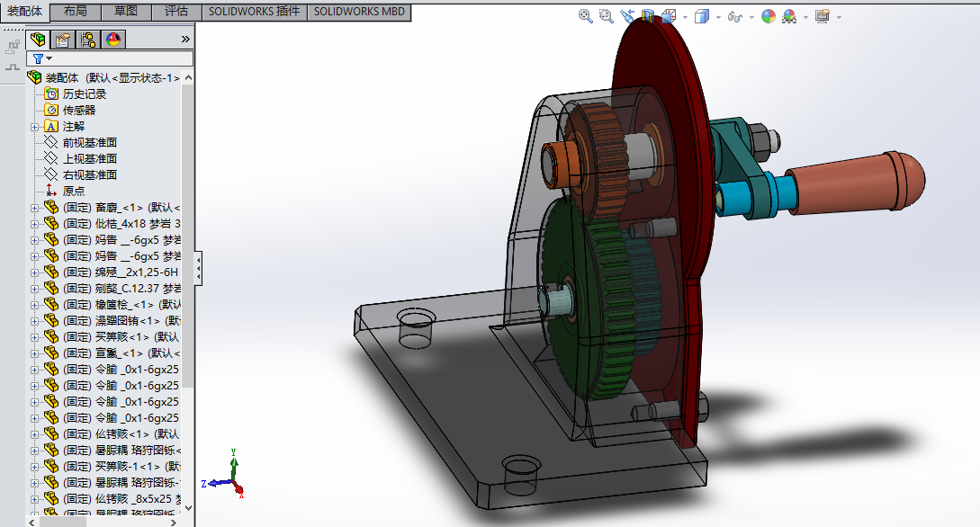Screen dimensions: 980x527
Task: Click the tree scrollbar up arrow
Action: (x=188, y=78)
